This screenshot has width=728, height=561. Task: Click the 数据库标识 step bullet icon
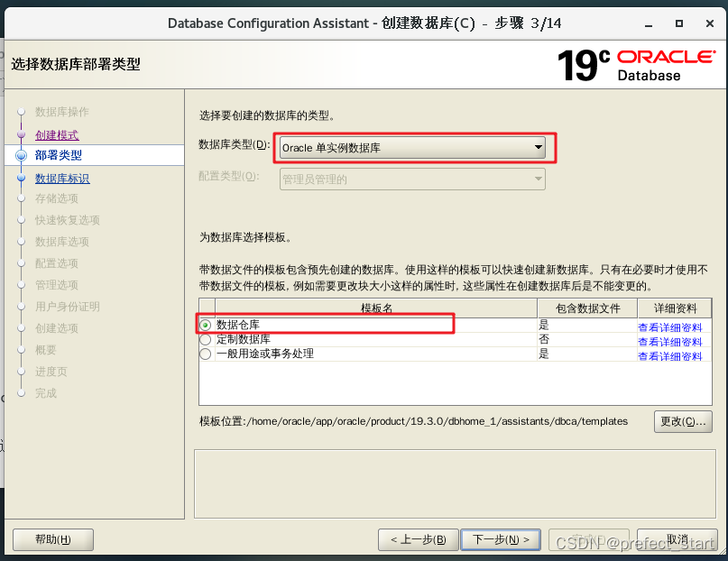[21, 178]
